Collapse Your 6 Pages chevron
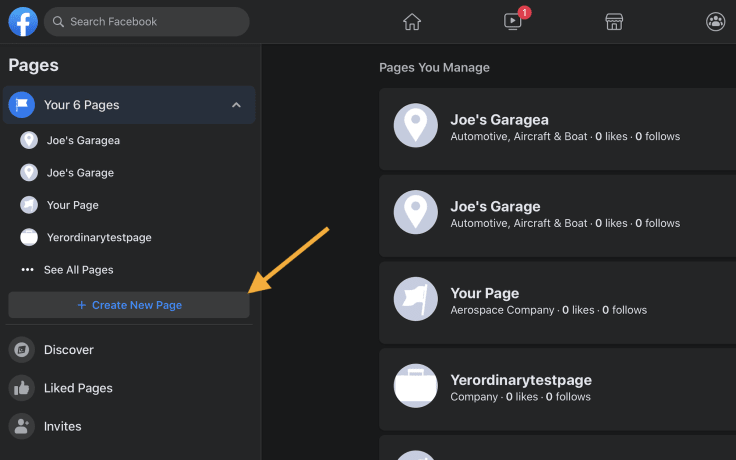 pyautogui.click(x=236, y=105)
